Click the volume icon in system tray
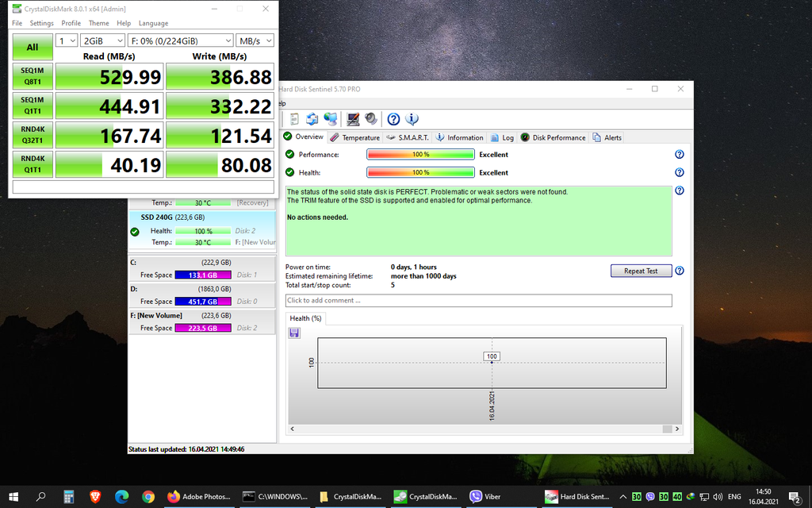Screen dimensions: 812x508 (x=718, y=497)
